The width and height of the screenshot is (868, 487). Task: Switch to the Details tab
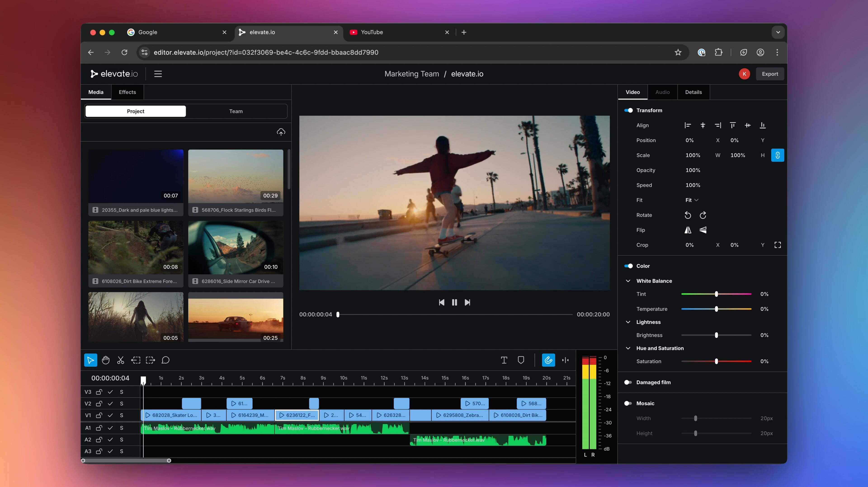[x=693, y=92]
